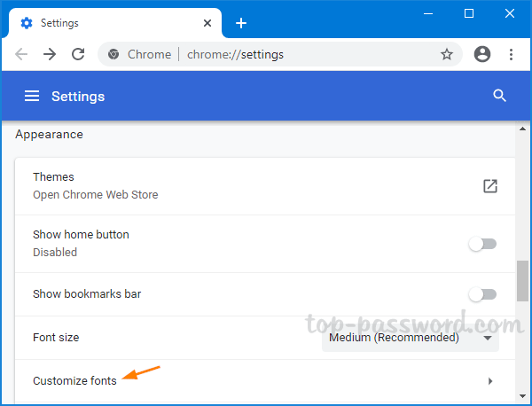Open Chrome's three-dot menu
This screenshot has width=532, height=406.
coord(511,54)
